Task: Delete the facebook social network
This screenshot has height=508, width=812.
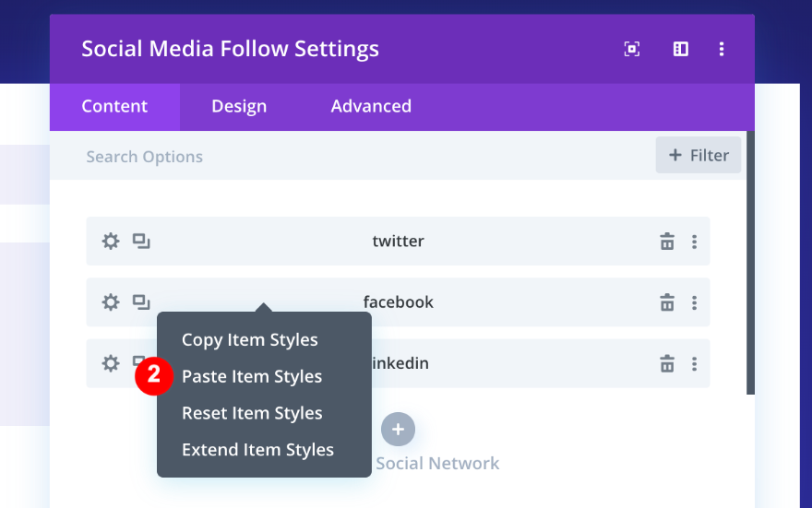Action: pos(667,302)
